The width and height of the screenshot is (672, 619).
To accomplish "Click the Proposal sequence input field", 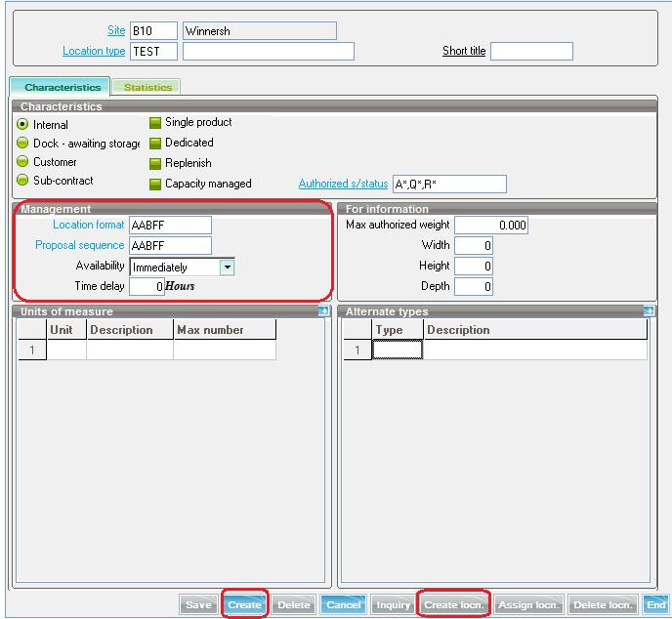I will pyautogui.click(x=170, y=245).
